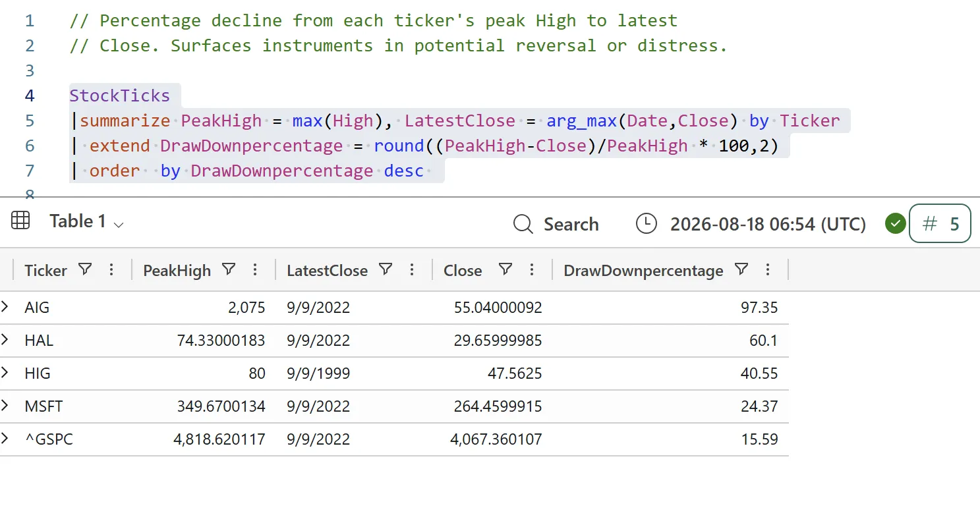
Task: Click the arg_max function in the query
Action: pyautogui.click(x=581, y=121)
